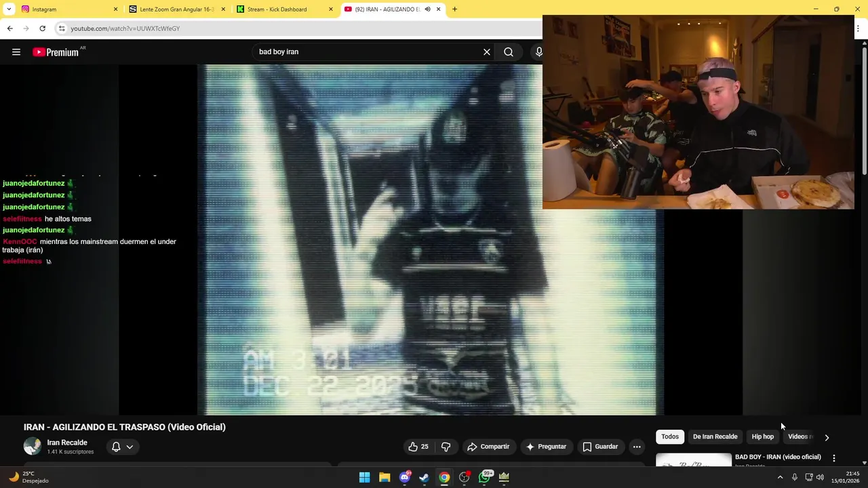This screenshot has height=488, width=868.
Task: Open the more actions three-dot menu
Action: 637,447
